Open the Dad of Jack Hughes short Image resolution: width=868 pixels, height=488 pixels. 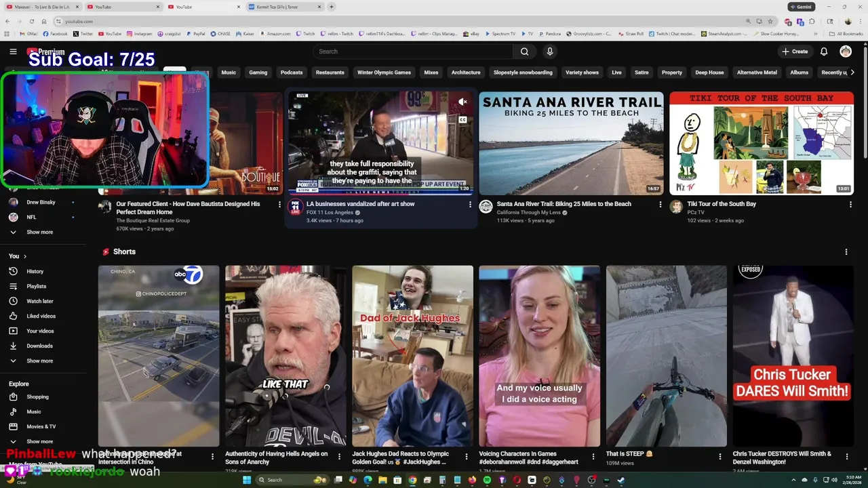[x=412, y=356]
